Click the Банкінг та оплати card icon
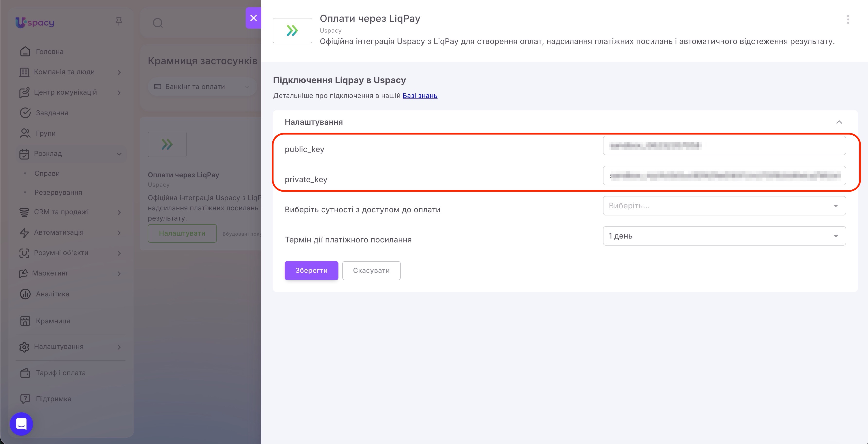Screen dimensions: 868x444 point(157,87)
